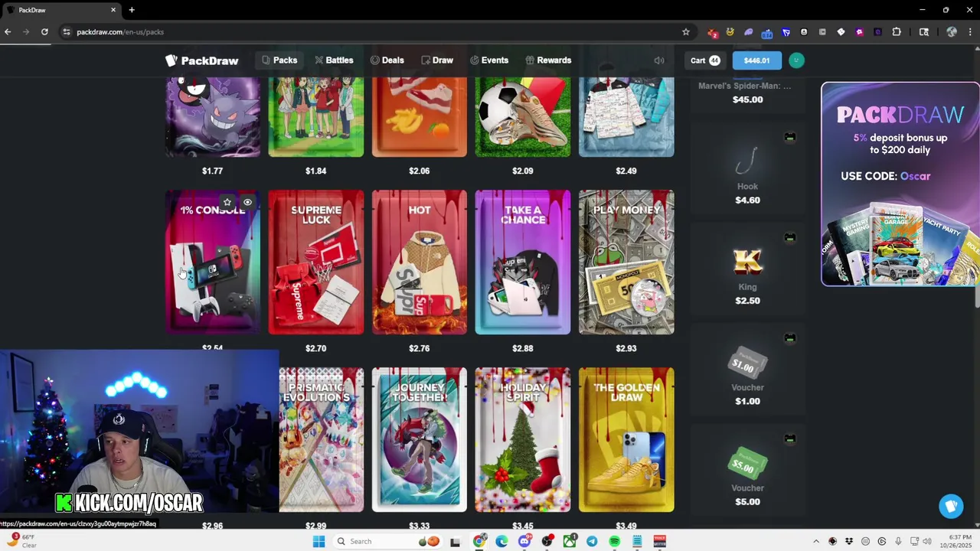Click the PackDraw logo
The image size is (980, 551).
click(202, 60)
